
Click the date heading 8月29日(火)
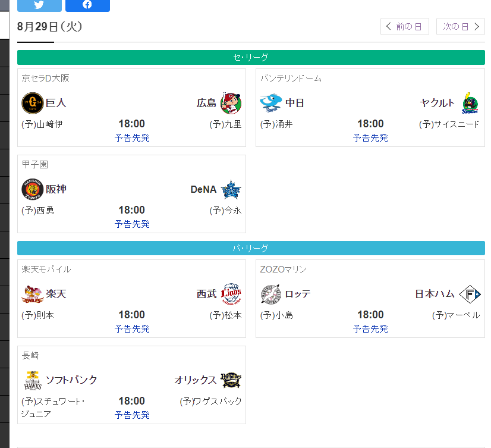[49, 27]
